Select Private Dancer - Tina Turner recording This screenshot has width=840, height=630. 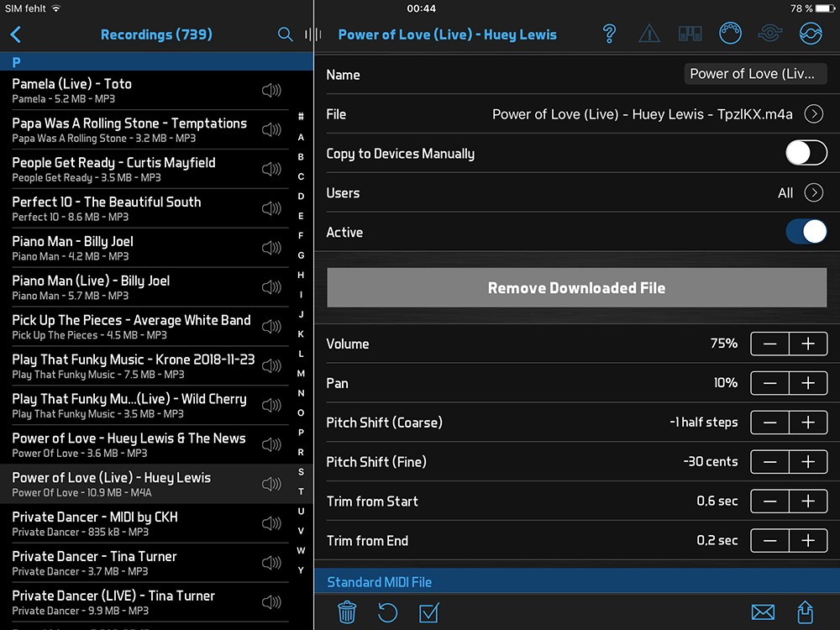pyautogui.click(x=134, y=563)
